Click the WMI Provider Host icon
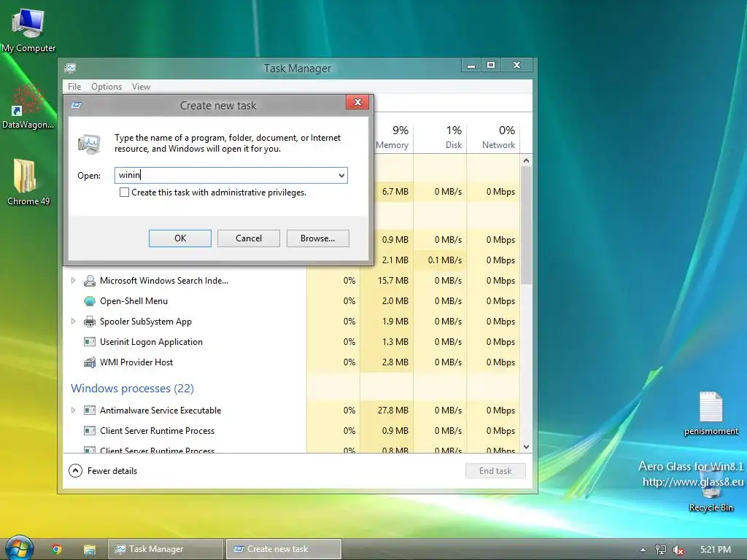The width and height of the screenshot is (747, 560). 89,362
